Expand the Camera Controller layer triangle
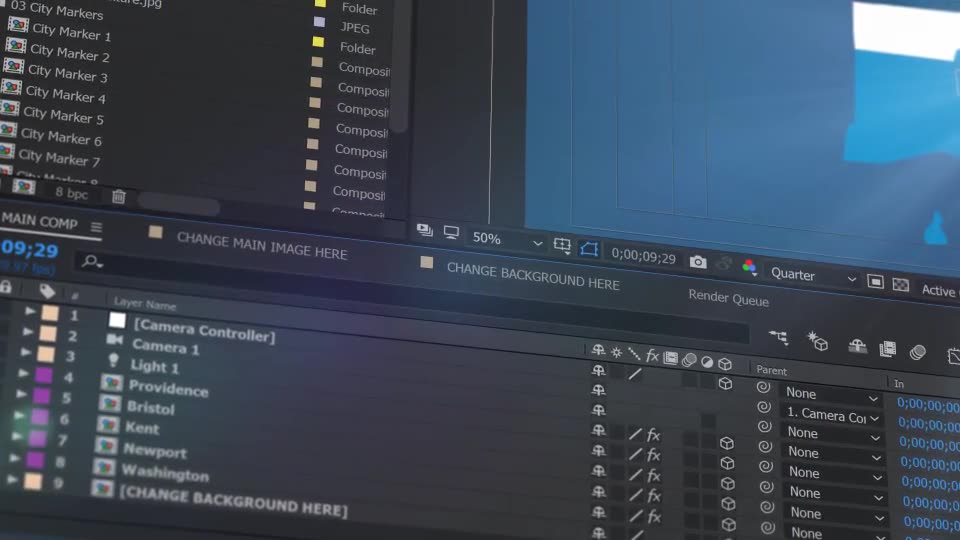Image resolution: width=960 pixels, height=540 pixels. point(30,311)
